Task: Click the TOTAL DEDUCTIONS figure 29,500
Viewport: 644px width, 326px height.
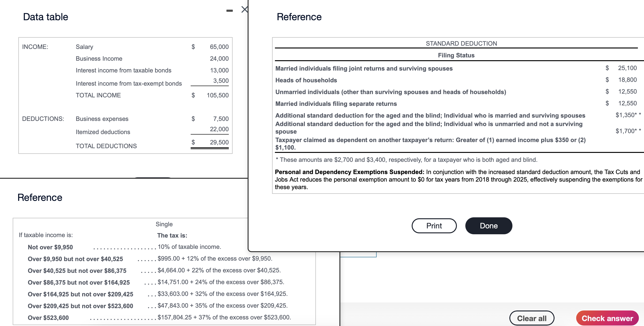Action: point(219,142)
